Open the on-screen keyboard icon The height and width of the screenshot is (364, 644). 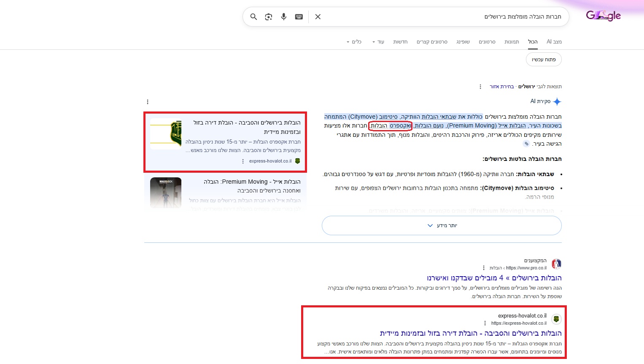(299, 17)
